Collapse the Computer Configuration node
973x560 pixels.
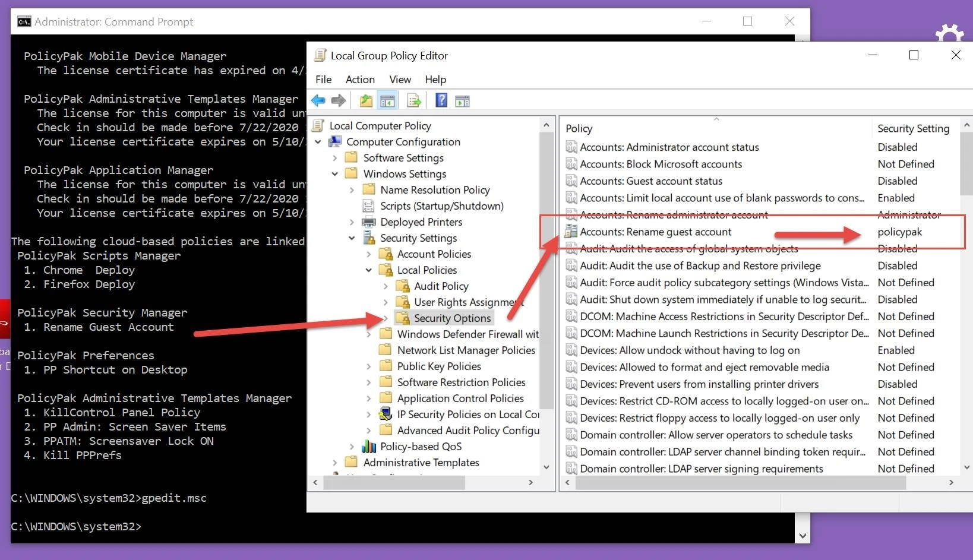click(318, 142)
